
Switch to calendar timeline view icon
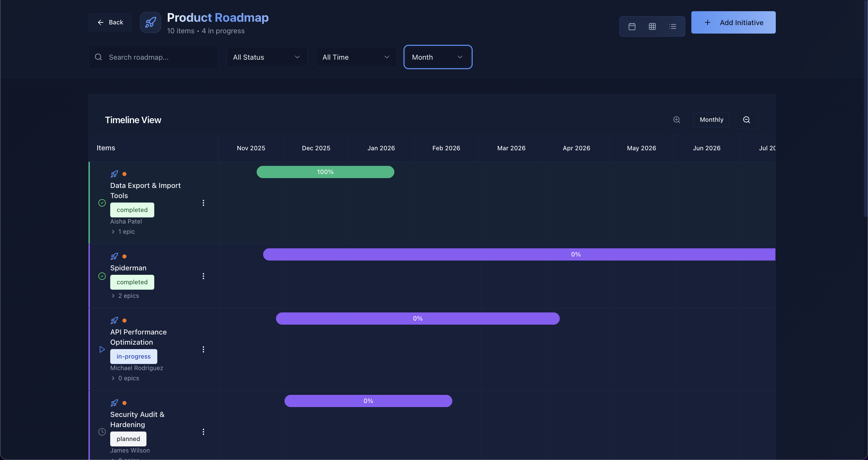click(632, 26)
